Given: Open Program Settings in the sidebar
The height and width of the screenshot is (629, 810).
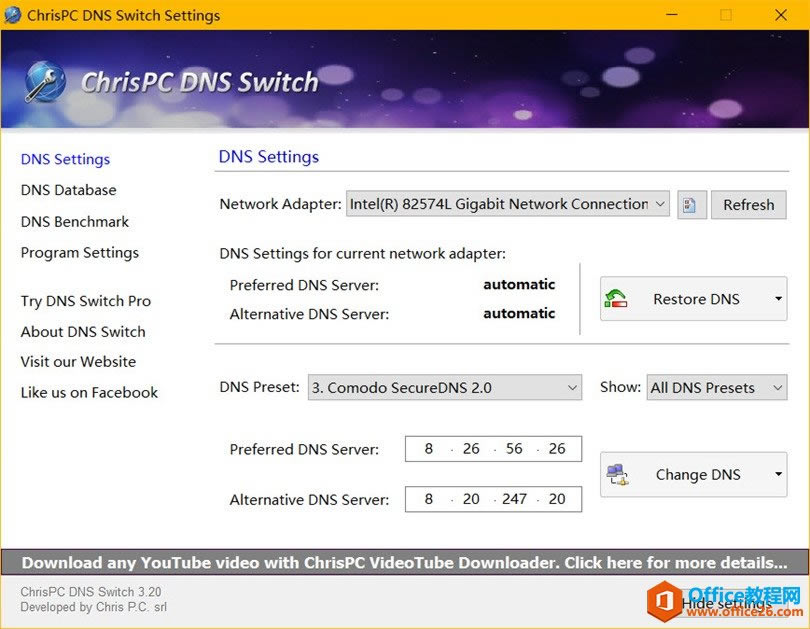Looking at the screenshot, I should tap(80, 253).
